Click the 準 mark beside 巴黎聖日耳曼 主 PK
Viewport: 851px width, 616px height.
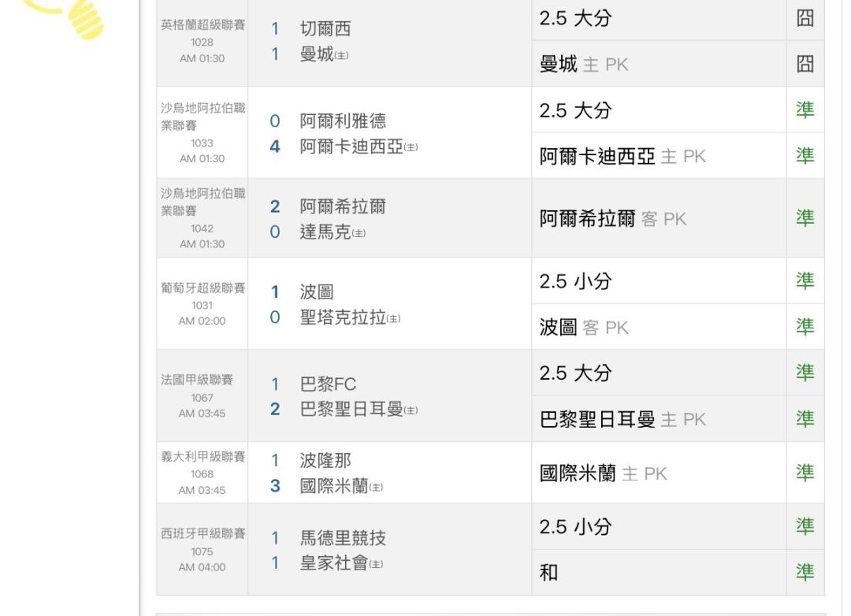[x=805, y=418]
